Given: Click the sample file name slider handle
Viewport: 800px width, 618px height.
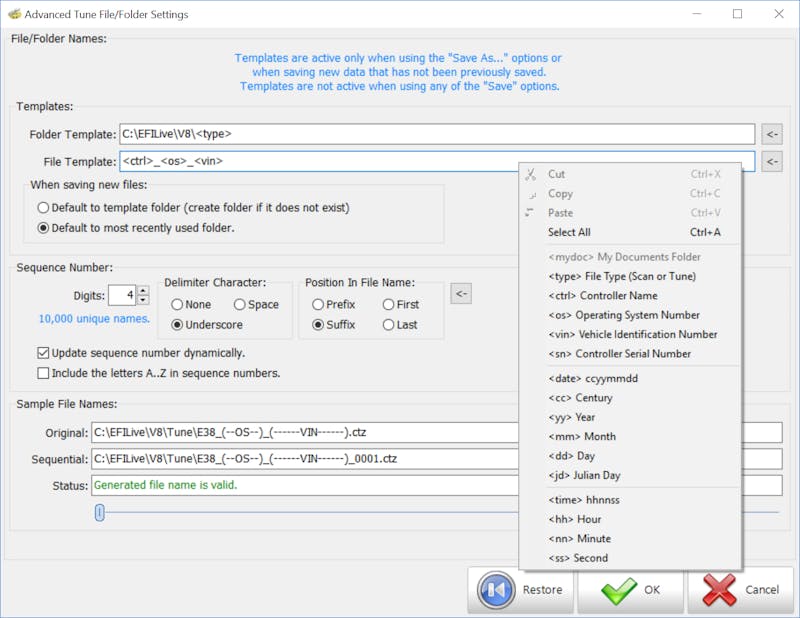Looking at the screenshot, I should [x=99, y=512].
